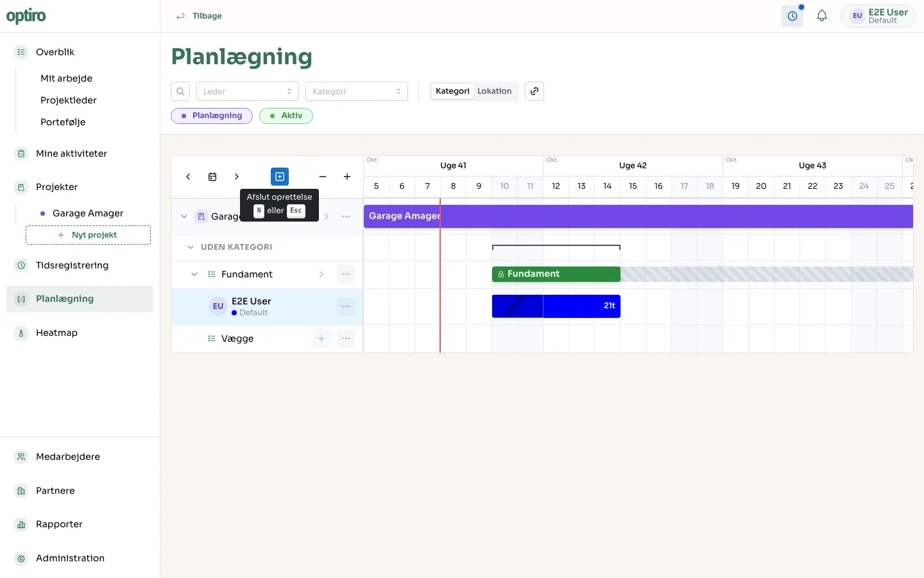The height and width of the screenshot is (578, 924).
Task: Click the Nyt projekt button
Action: (88, 235)
